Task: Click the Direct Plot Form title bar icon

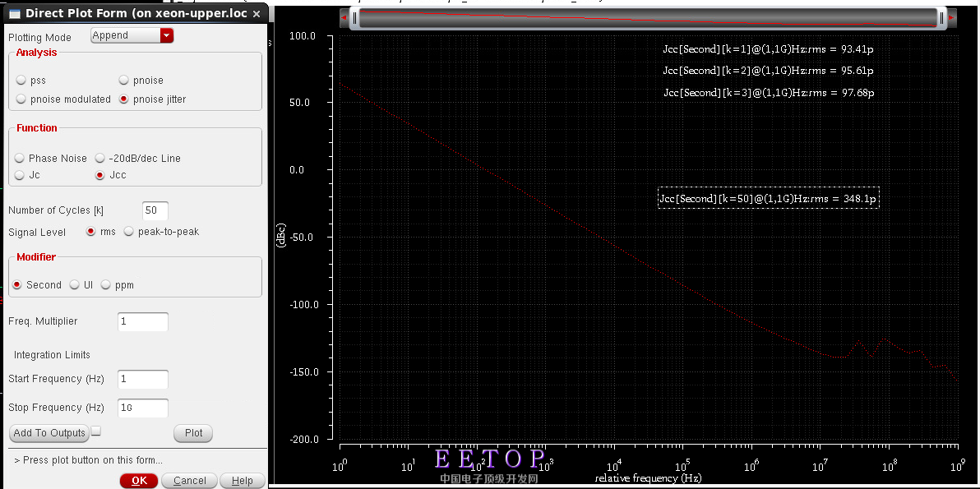Action: coord(15,14)
